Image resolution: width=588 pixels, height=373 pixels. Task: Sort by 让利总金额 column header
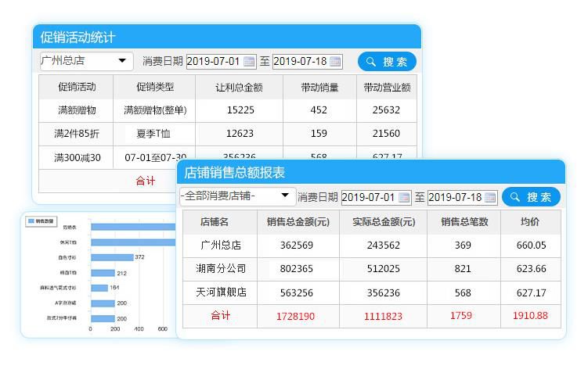pos(239,88)
